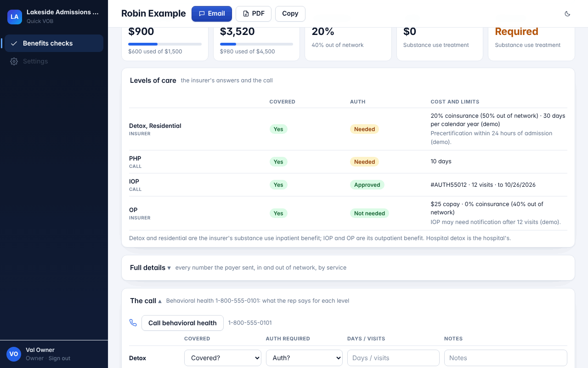Click Call behavioral health button
The image size is (588, 368).
point(182,323)
